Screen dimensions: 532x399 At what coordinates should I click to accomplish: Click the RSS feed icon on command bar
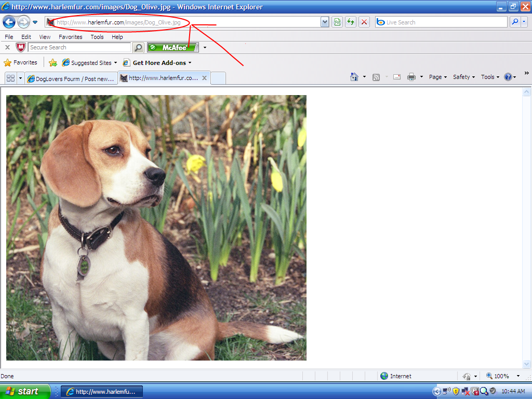(x=375, y=76)
